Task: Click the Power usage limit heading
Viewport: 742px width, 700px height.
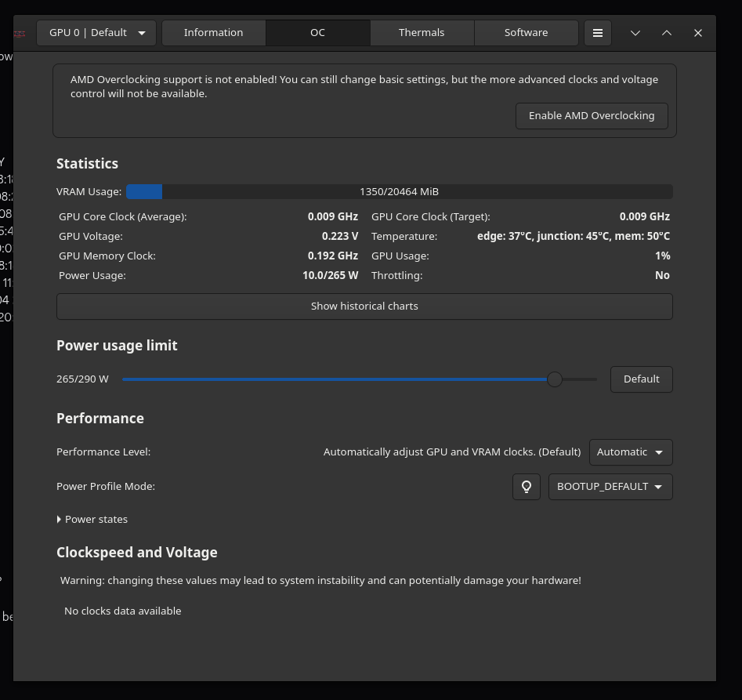Action: click(x=117, y=346)
